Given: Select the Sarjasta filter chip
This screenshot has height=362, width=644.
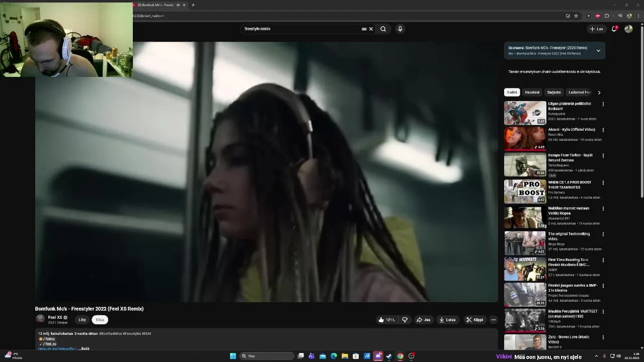Looking at the screenshot, I should pos(554,93).
